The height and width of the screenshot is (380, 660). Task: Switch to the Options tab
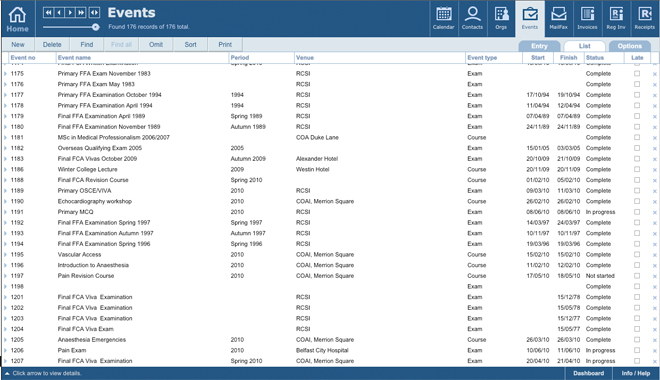click(630, 46)
